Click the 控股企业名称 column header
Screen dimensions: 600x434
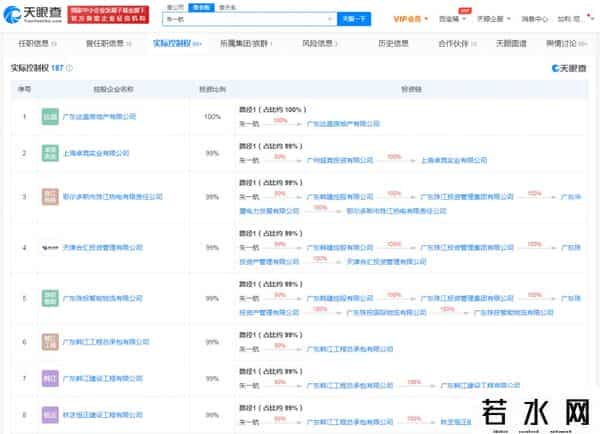coord(114,89)
